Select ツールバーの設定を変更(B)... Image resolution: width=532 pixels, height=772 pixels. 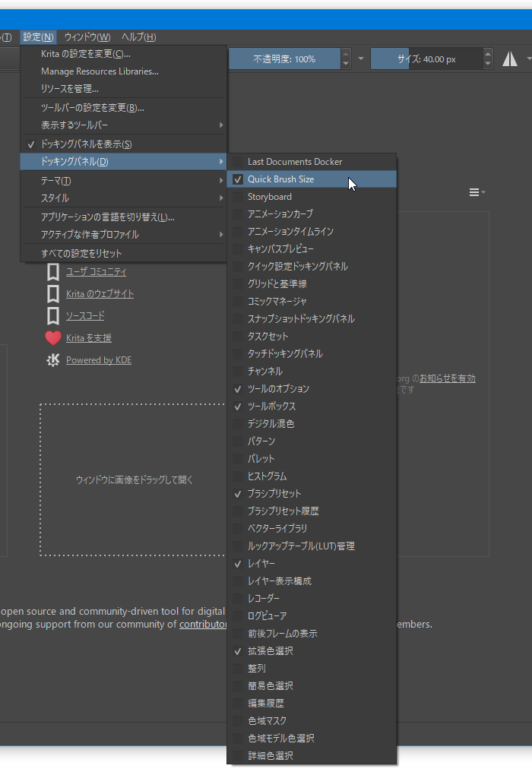click(x=123, y=108)
